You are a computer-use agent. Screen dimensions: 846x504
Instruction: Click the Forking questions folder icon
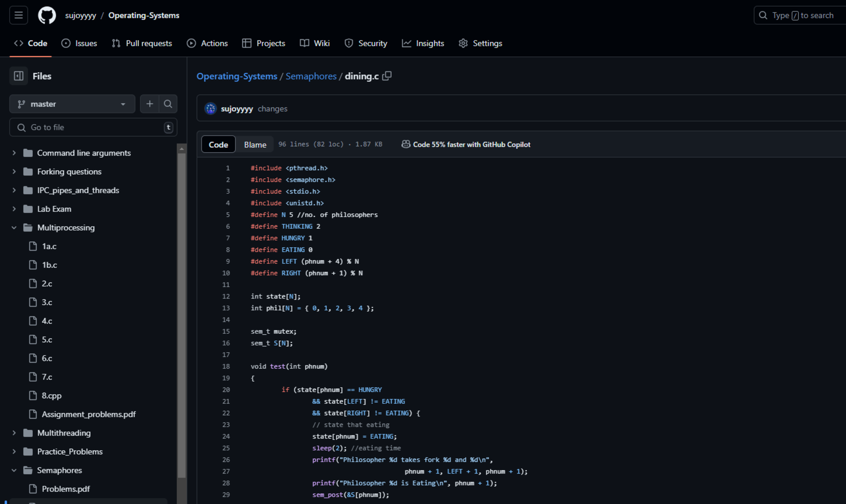coord(28,172)
